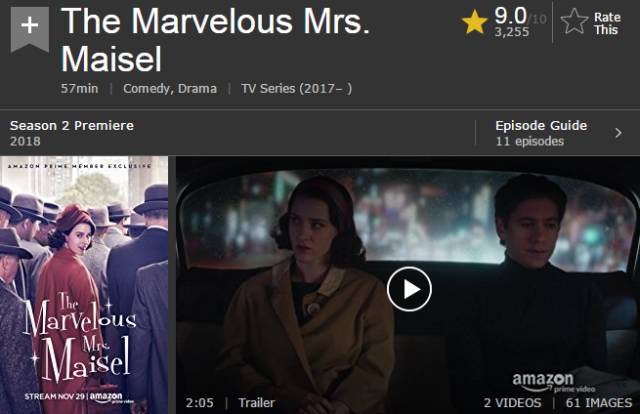Open The Marvelous Mrs. Maisel poster image

pyautogui.click(x=84, y=285)
